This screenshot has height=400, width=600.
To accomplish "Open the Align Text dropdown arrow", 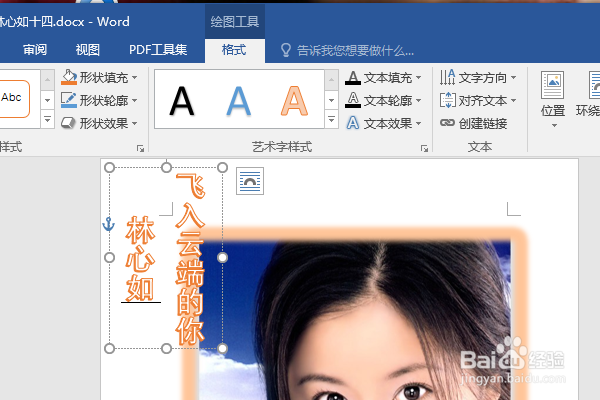I will pos(514,101).
